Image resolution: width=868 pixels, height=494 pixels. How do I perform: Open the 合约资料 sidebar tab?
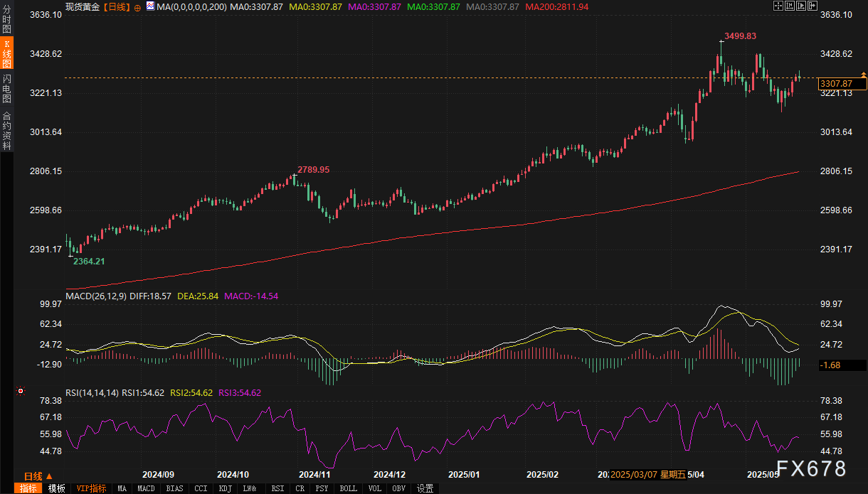[6, 130]
